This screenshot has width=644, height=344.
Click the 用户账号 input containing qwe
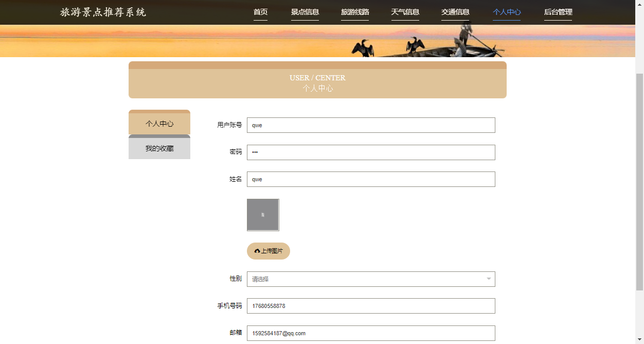370,125
